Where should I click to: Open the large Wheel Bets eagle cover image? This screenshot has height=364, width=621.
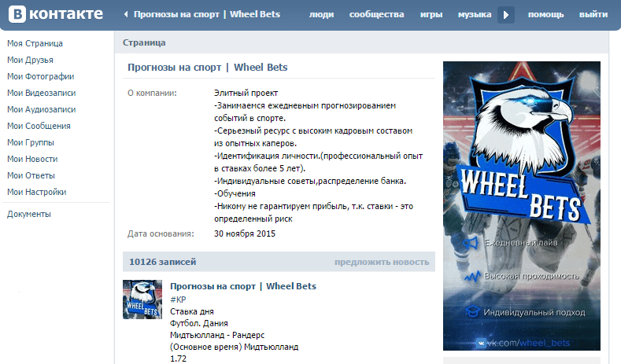click(x=522, y=206)
